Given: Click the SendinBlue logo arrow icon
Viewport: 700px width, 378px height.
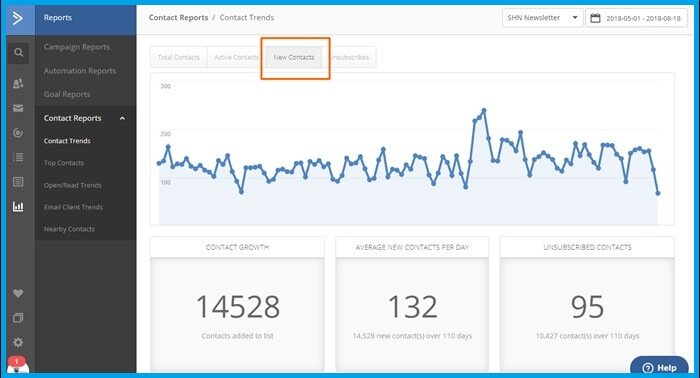Looking at the screenshot, I should (18, 18).
